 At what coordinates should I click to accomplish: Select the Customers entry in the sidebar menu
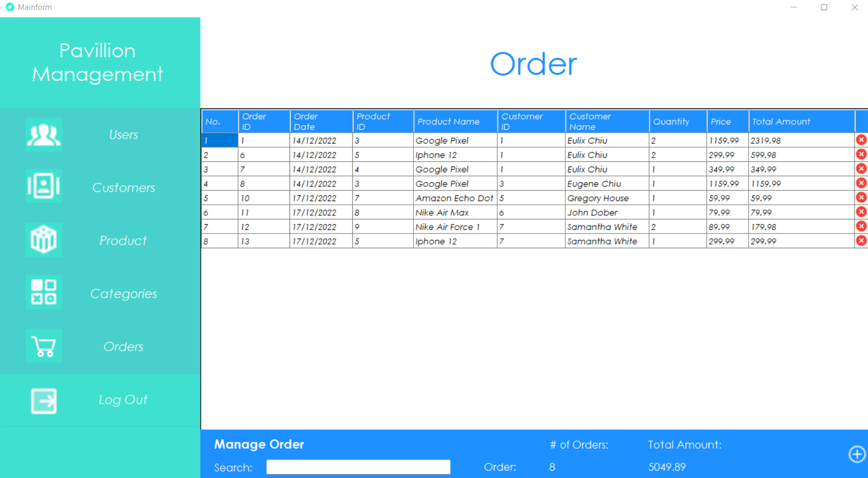pyautogui.click(x=123, y=187)
